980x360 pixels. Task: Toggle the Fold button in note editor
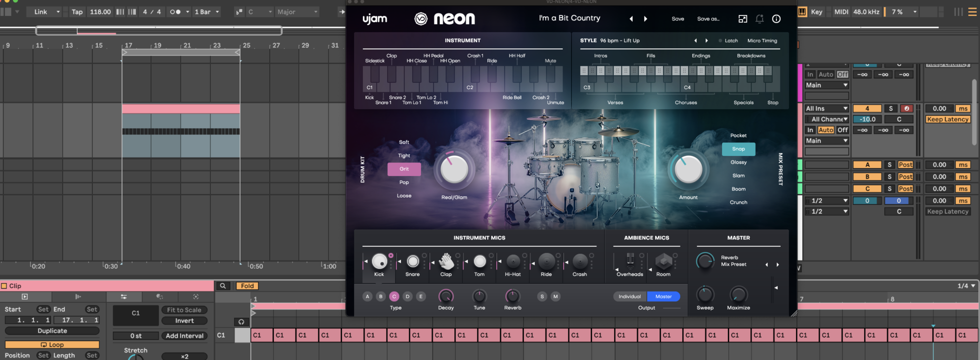click(x=247, y=286)
